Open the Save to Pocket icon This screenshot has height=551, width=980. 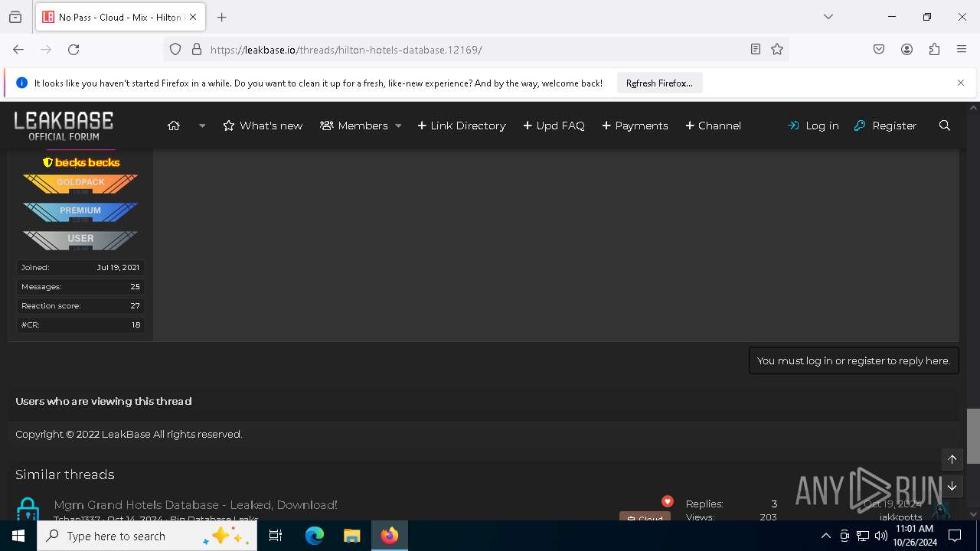click(879, 49)
